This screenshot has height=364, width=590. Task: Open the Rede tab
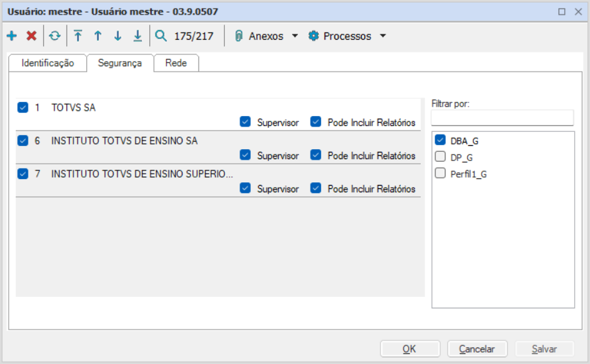click(176, 63)
